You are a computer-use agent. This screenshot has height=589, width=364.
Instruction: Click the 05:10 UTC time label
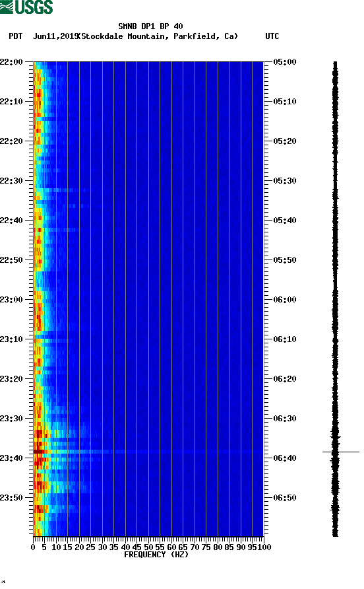pyautogui.click(x=285, y=102)
